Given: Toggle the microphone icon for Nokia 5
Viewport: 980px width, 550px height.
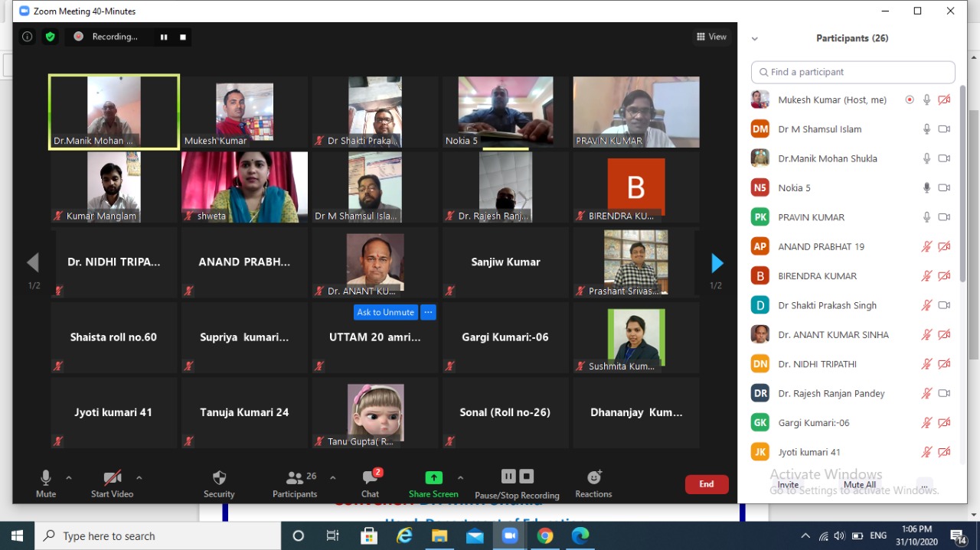Looking at the screenshot, I should [926, 187].
